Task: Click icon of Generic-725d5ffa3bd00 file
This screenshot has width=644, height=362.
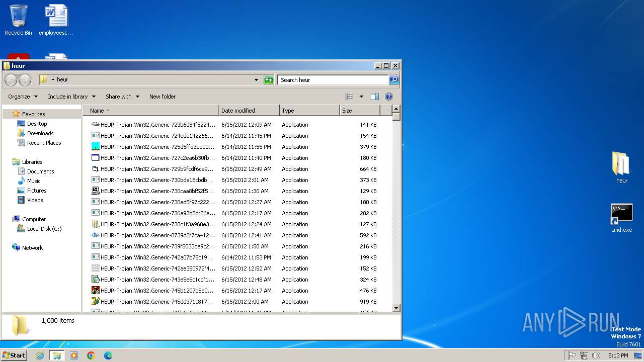Action: (x=96, y=147)
